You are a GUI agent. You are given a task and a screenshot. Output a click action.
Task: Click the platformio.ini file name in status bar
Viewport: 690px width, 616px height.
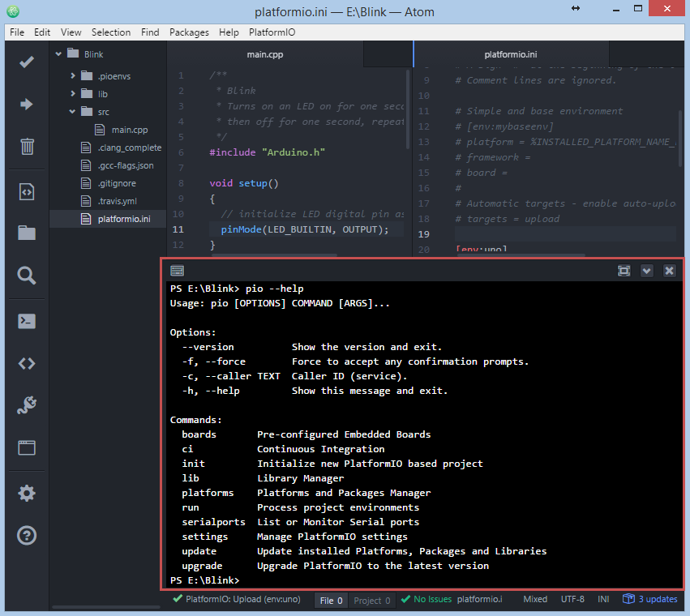tap(480, 599)
